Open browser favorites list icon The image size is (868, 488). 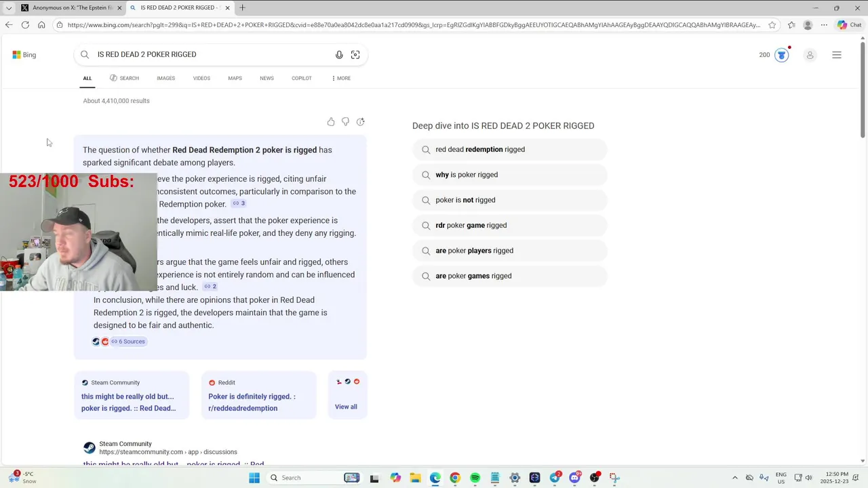(x=791, y=25)
